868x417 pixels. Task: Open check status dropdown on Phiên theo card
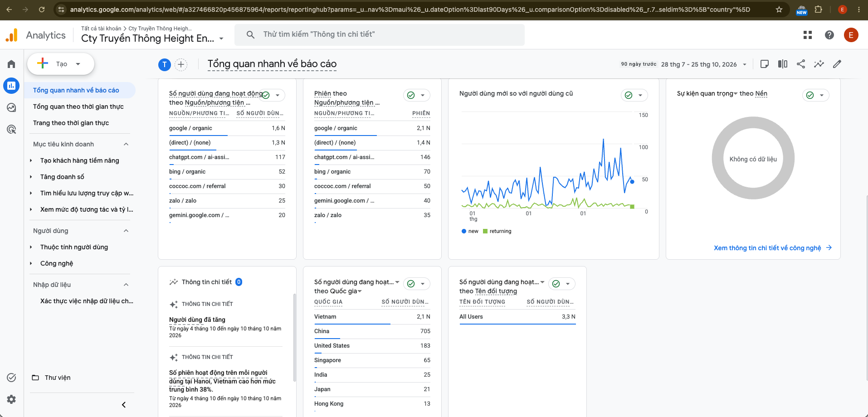pyautogui.click(x=417, y=95)
